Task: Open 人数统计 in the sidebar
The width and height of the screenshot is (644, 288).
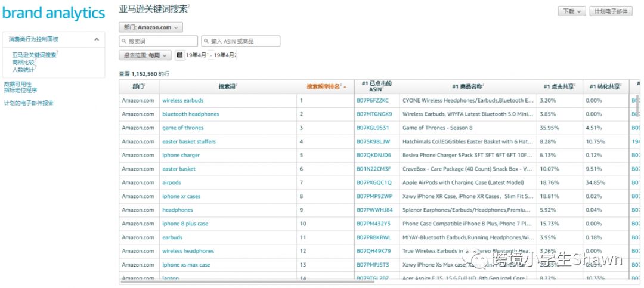Action: 23,69
